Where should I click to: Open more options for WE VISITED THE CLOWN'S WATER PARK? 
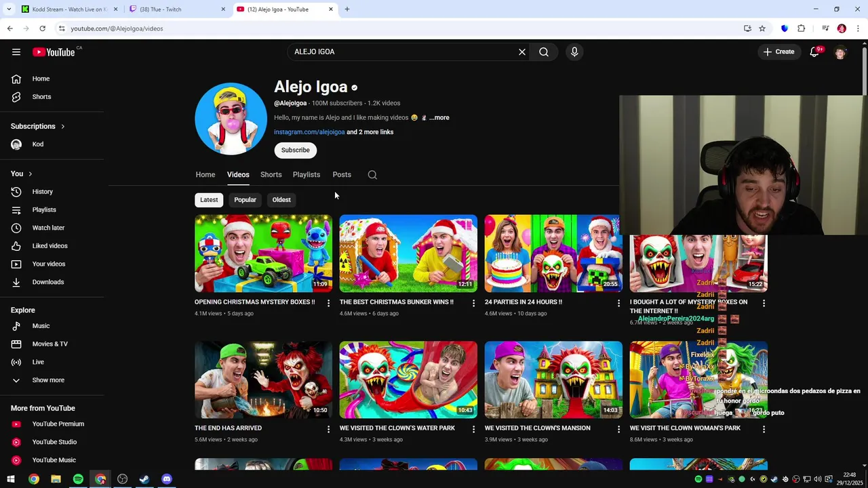tap(473, 429)
